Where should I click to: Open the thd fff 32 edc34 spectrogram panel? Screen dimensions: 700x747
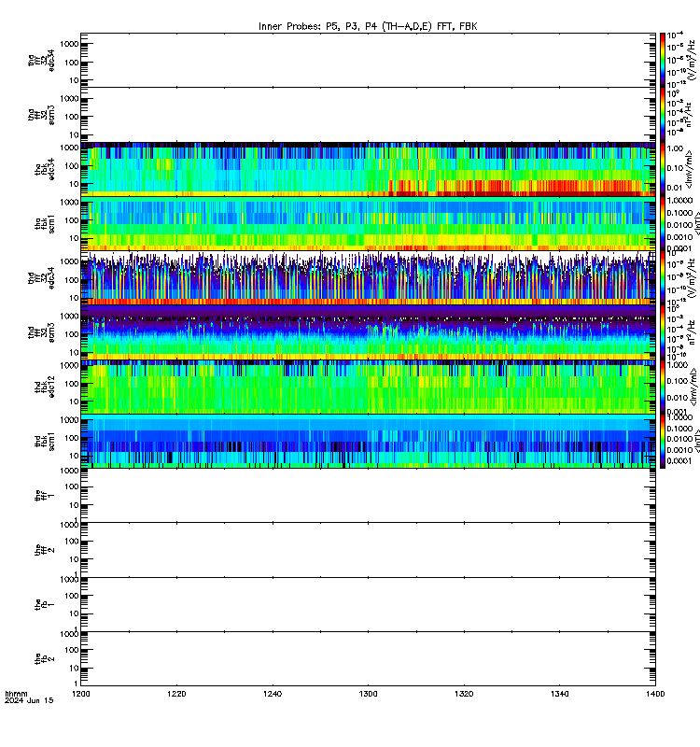coord(368,278)
